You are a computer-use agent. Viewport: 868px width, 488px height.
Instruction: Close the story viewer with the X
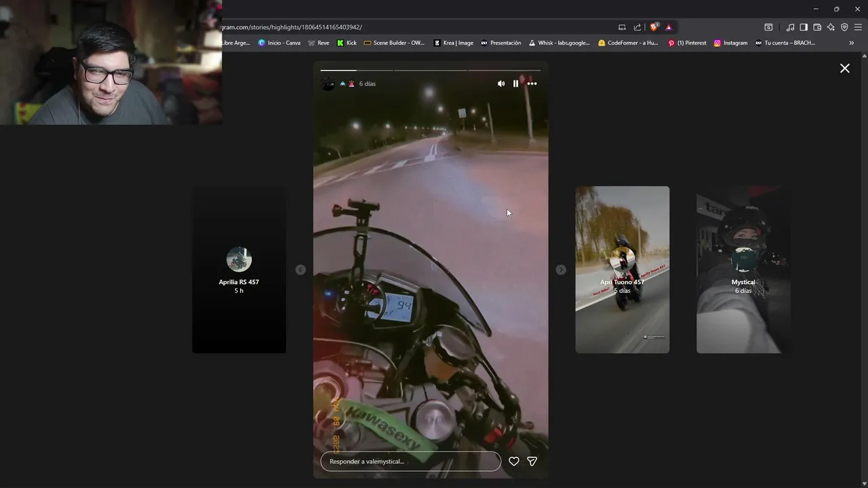pyautogui.click(x=845, y=68)
